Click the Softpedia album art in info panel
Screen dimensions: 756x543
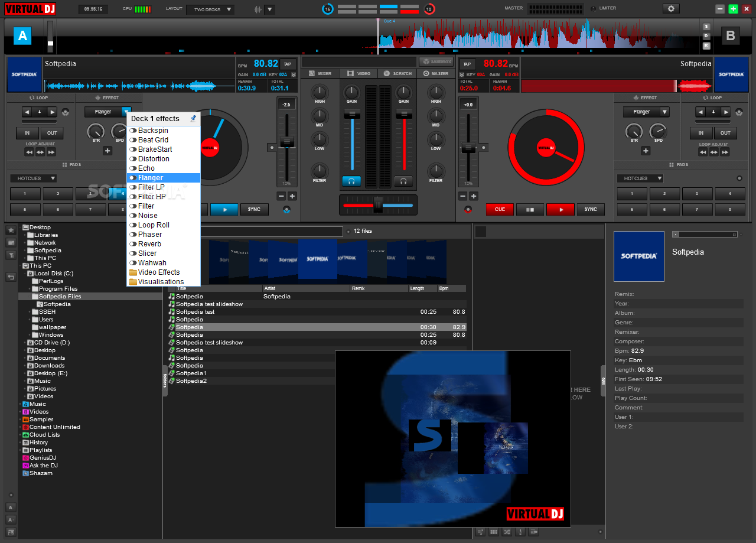click(x=639, y=256)
